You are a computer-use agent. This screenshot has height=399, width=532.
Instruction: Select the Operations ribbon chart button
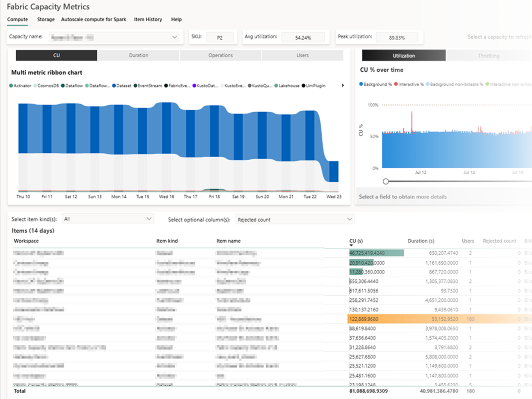click(220, 55)
